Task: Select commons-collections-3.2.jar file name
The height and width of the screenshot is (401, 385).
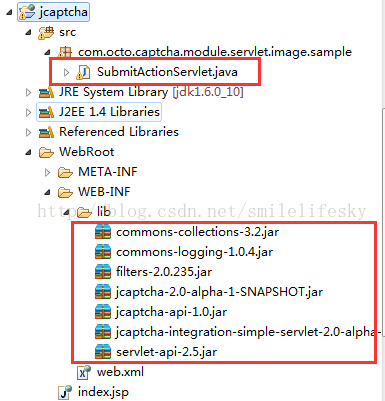Action: coord(198,232)
